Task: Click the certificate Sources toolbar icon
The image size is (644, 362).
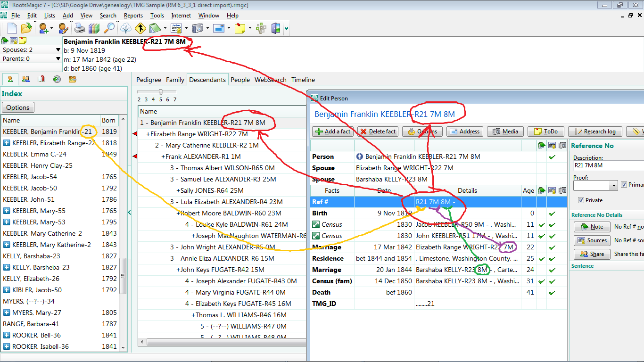Action: (177, 28)
